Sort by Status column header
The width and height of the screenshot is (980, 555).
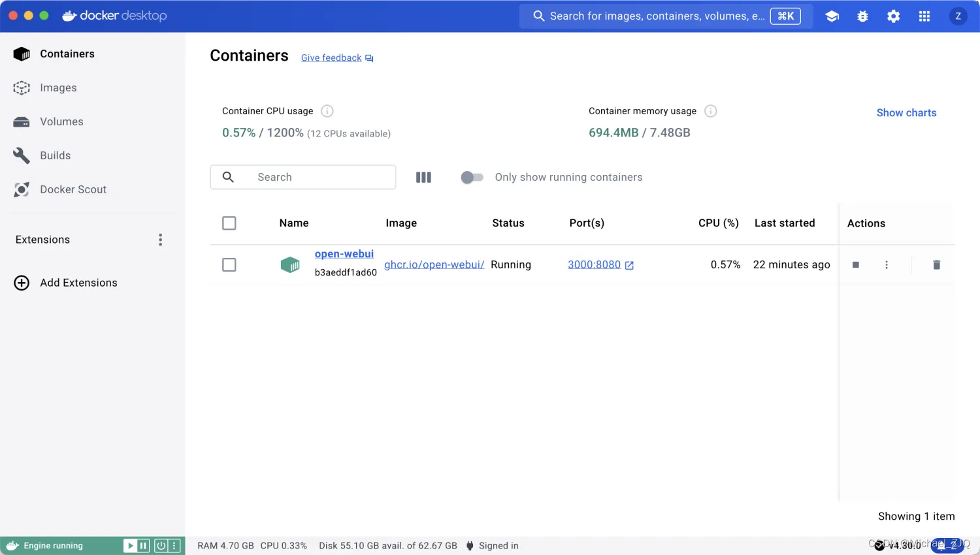click(x=508, y=223)
